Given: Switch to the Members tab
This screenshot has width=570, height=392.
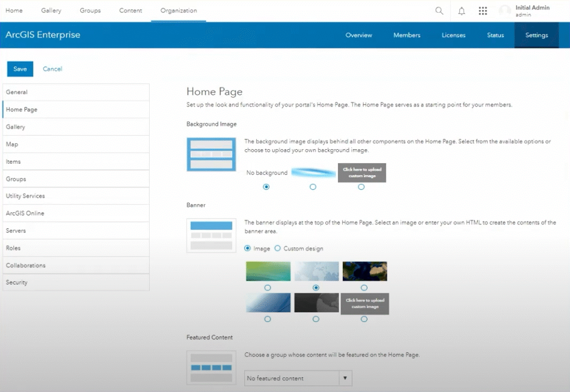Looking at the screenshot, I should pos(407,35).
